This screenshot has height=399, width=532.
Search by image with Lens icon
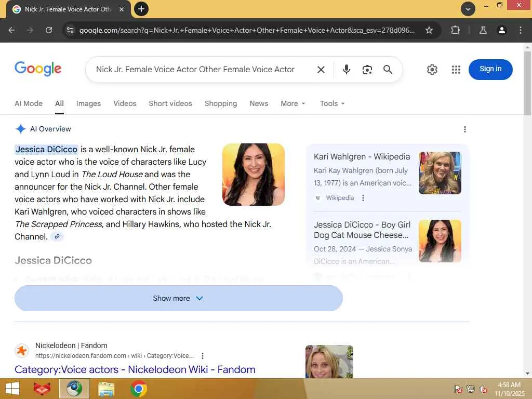pos(367,70)
